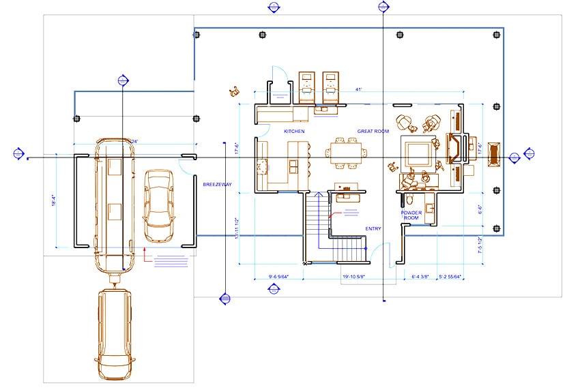Select the sedan parked in the garage
The width and height of the screenshot is (580, 392).
(159, 206)
